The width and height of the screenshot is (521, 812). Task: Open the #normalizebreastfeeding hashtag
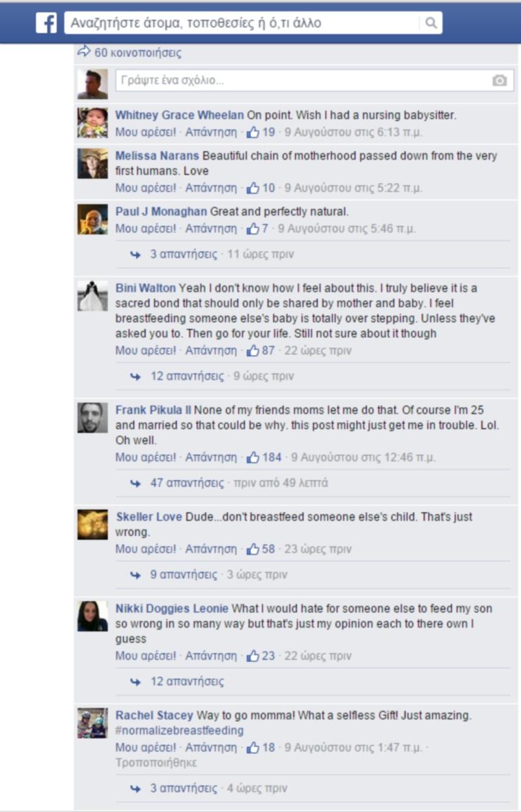click(x=180, y=731)
